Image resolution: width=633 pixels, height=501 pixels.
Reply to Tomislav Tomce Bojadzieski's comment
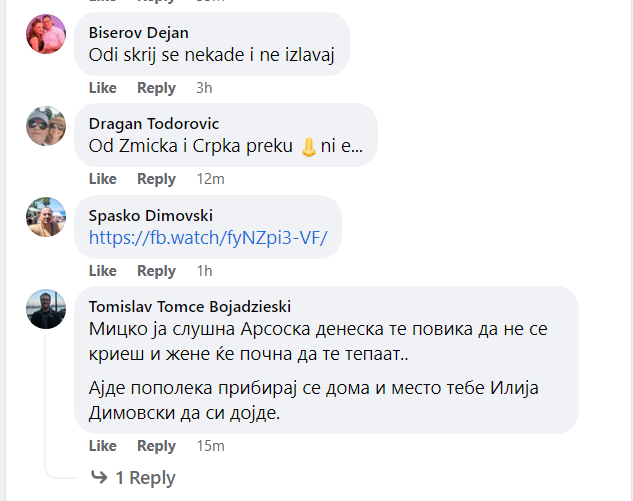156,446
